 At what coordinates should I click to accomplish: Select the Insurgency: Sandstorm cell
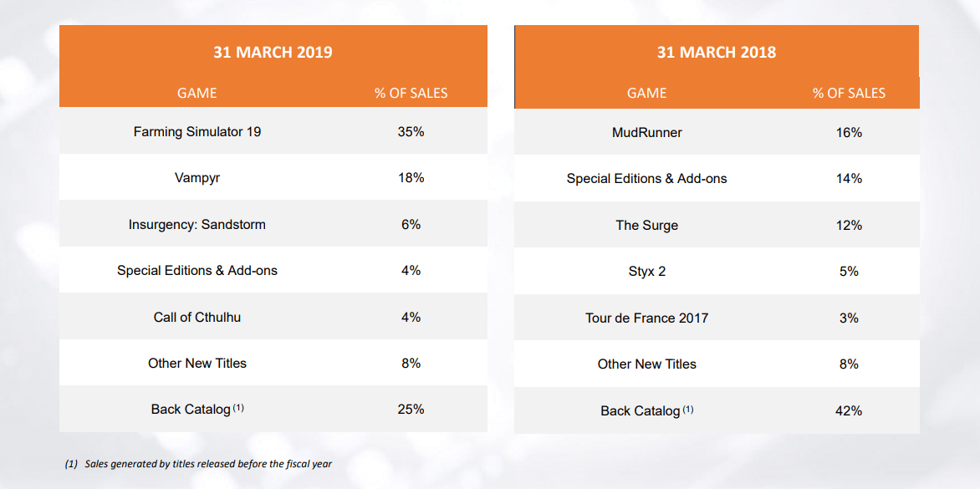[197, 225]
